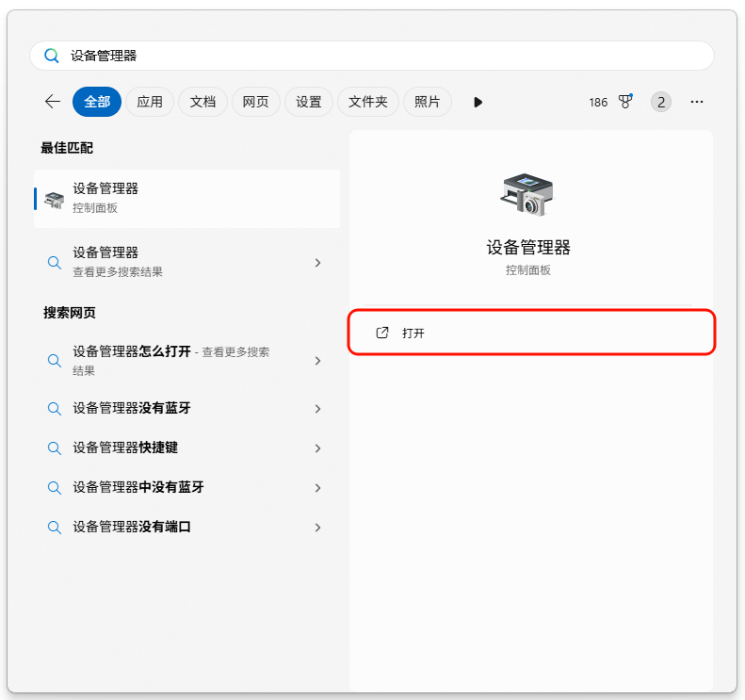Click the play arrow to show more filters
The height and width of the screenshot is (700, 745).
478,102
